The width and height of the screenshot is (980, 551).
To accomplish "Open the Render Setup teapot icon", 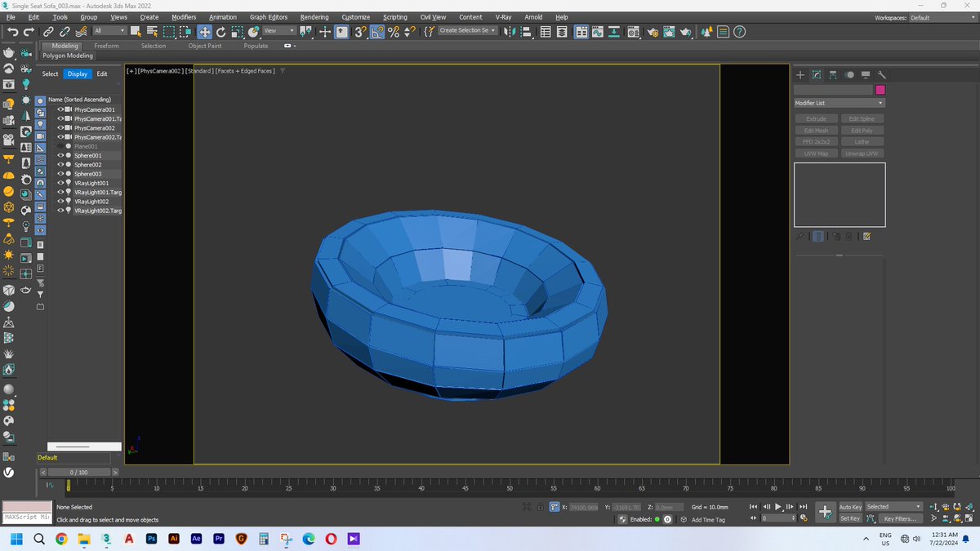I will [653, 32].
